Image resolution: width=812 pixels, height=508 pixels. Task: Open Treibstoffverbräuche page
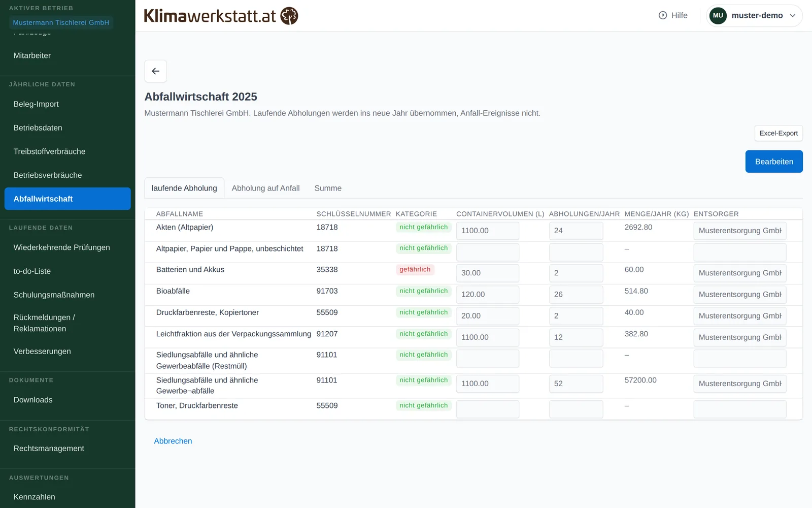(x=49, y=151)
